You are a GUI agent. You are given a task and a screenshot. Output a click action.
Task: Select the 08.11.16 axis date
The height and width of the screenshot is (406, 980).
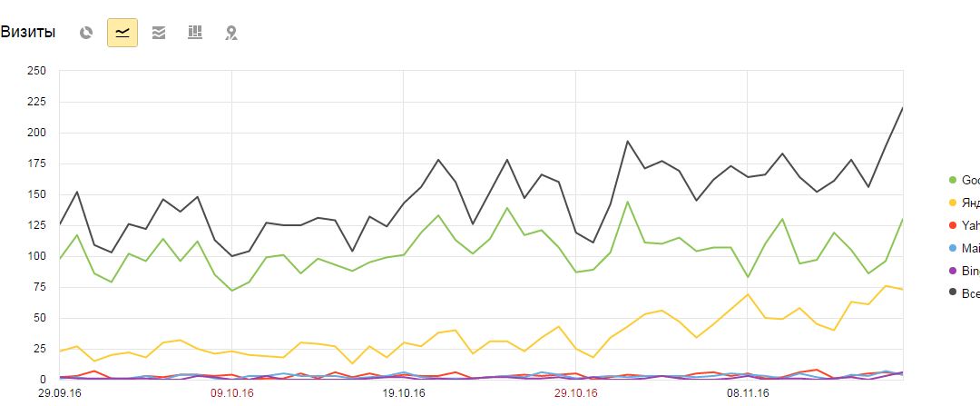click(748, 392)
